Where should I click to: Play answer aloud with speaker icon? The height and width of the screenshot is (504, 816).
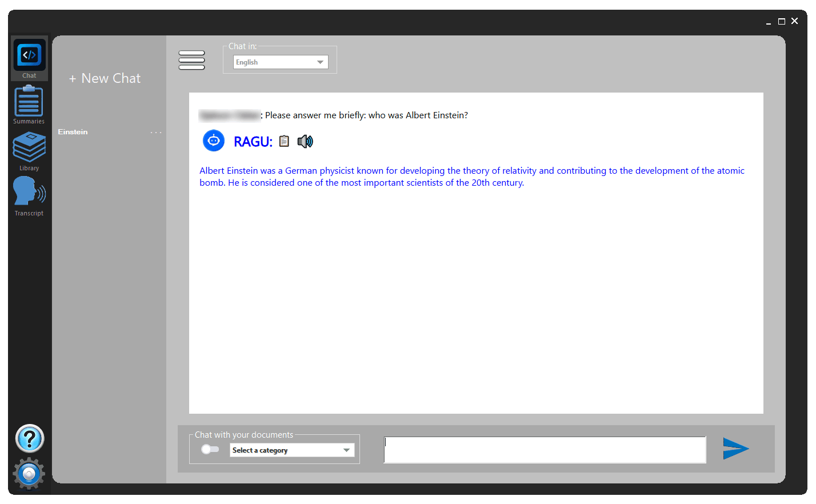pyautogui.click(x=305, y=141)
